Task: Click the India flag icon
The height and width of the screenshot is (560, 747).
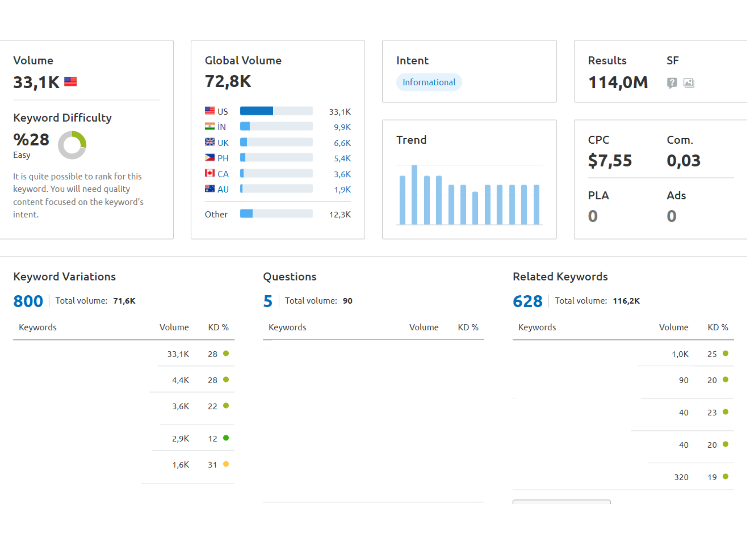Action: [210, 126]
